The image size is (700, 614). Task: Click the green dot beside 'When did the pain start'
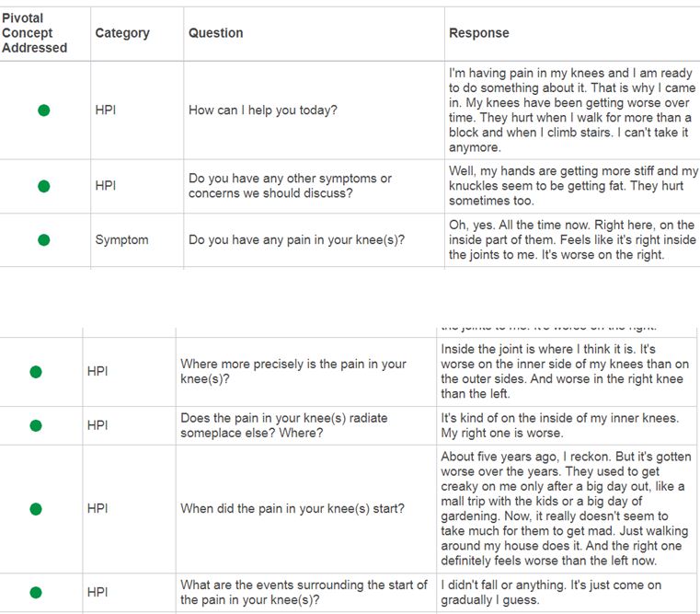[x=36, y=508]
